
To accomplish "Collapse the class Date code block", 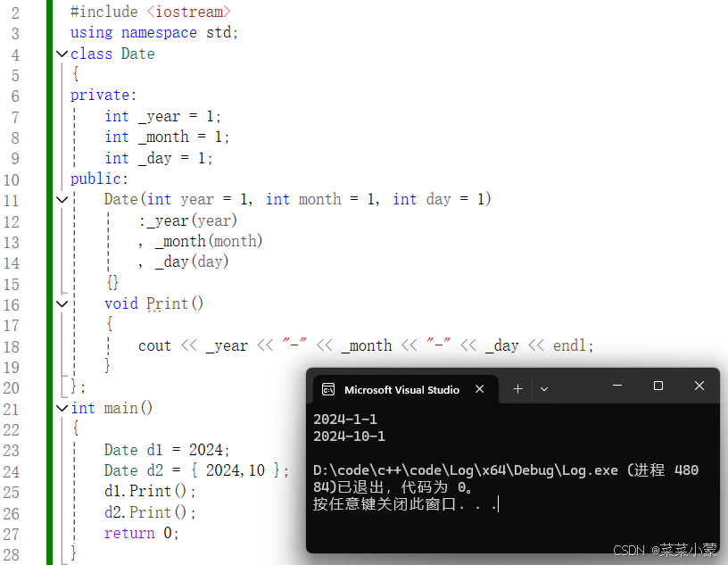I will coord(62,54).
